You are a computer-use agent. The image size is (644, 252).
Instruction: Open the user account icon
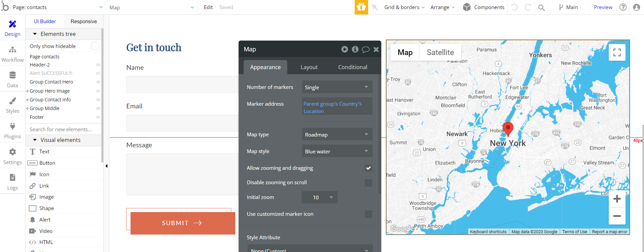tap(636, 7)
